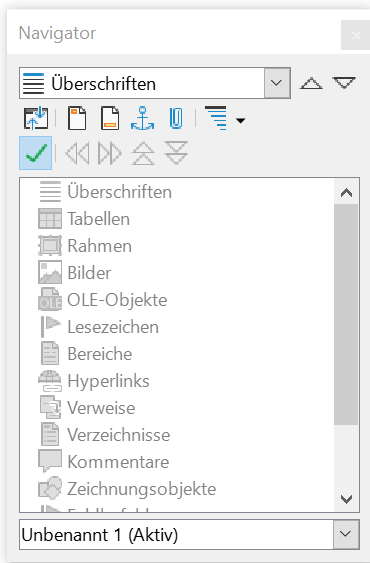Select Verzeichnisse tree entry
This screenshot has height=563, width=370.
coord(119,435)
